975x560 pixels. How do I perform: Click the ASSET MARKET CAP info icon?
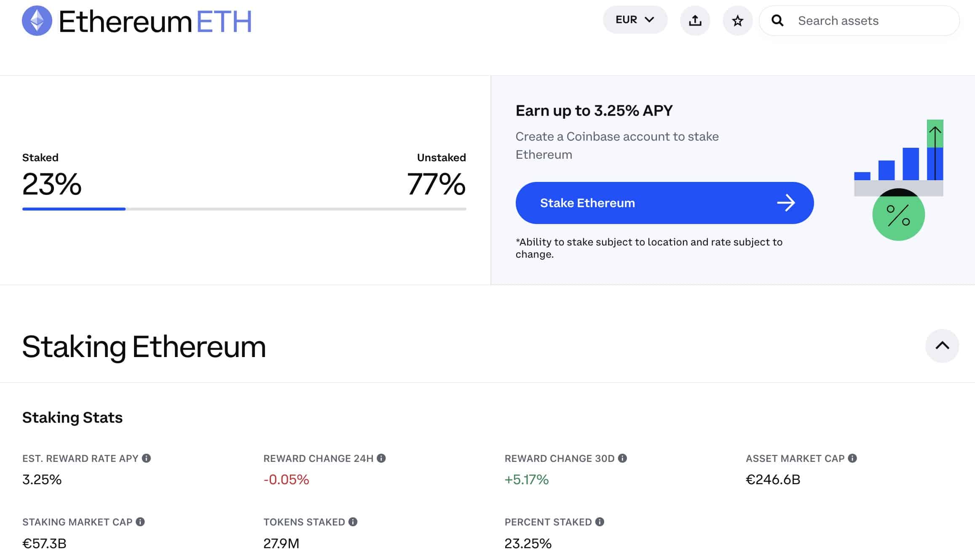(x=853, y=458)
